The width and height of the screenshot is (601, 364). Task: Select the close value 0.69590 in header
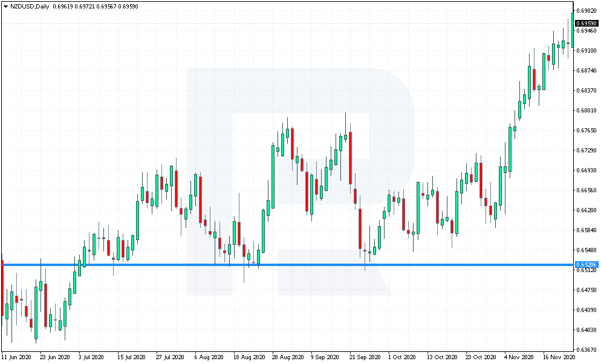(129, 7)
